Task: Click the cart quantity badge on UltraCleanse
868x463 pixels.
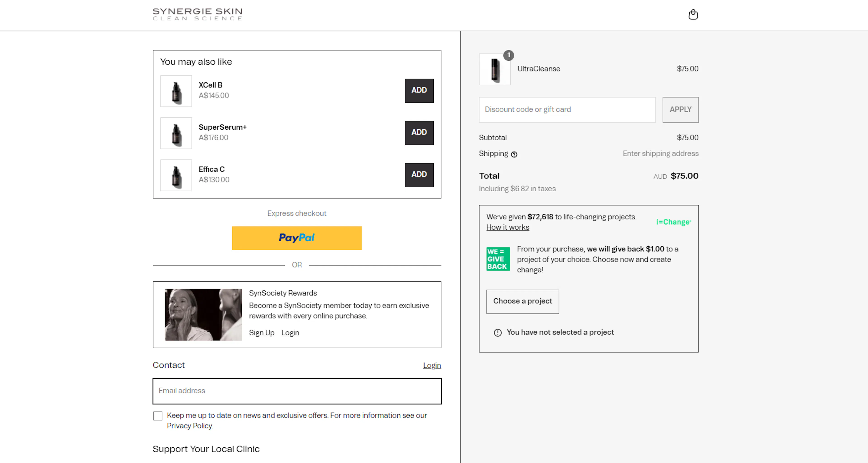Action: pyautogui.click(x=508, y=55)
